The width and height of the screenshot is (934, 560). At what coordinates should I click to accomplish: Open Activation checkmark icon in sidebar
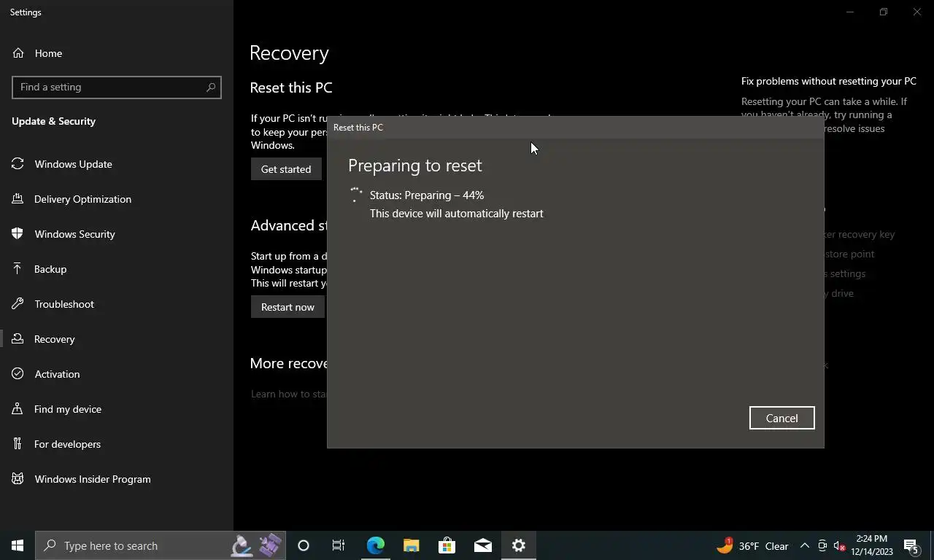click(18, 374)
